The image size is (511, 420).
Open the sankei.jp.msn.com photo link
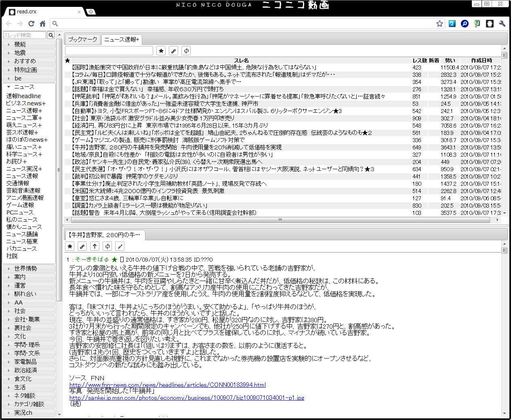click(187, 398)
